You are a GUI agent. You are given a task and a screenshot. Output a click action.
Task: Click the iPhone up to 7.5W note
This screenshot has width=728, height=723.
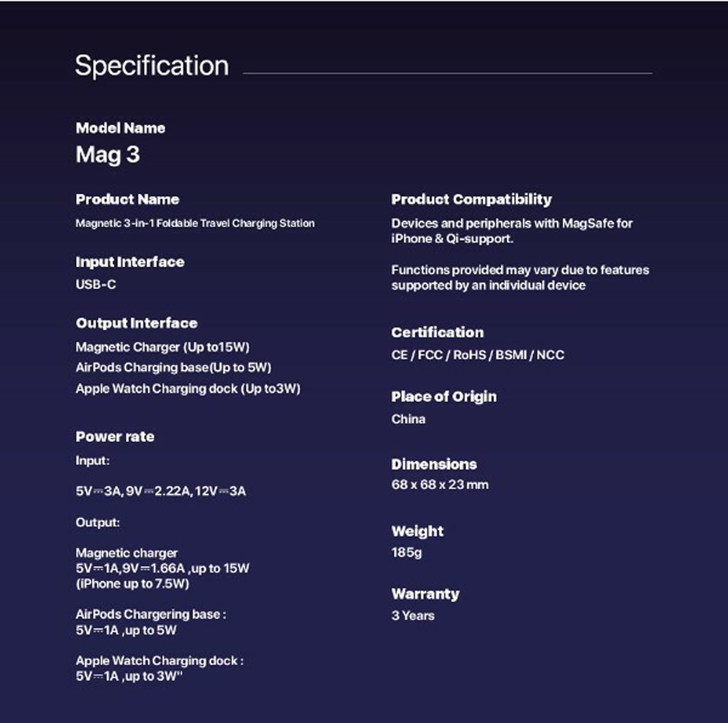tap(132, 584)
